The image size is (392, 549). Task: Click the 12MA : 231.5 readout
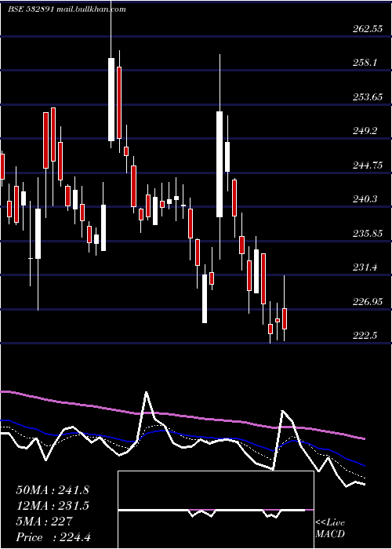point(53,506)
